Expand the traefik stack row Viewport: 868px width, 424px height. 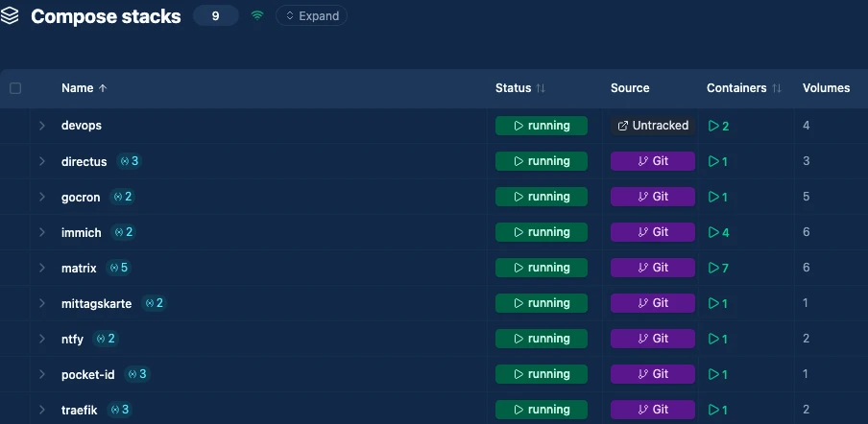[x=42, y=410]
